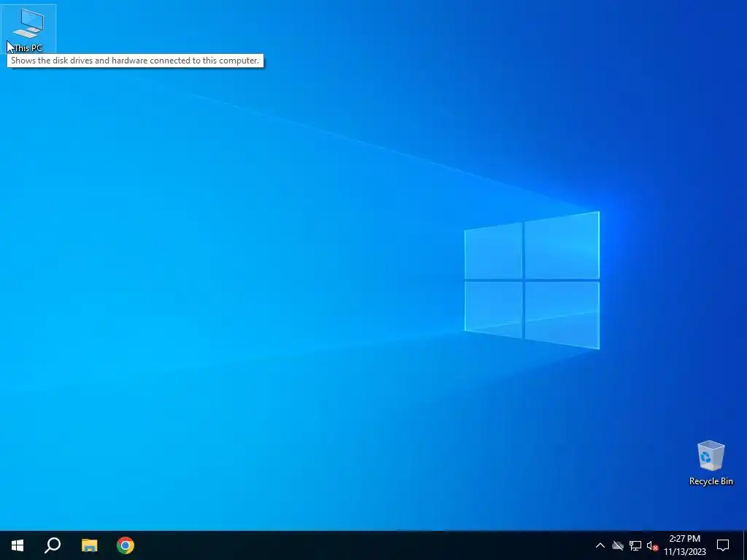747x560 pixels.
Task: Open the network status tray icon
Action: pyautogui.click(x=635, y=545)
